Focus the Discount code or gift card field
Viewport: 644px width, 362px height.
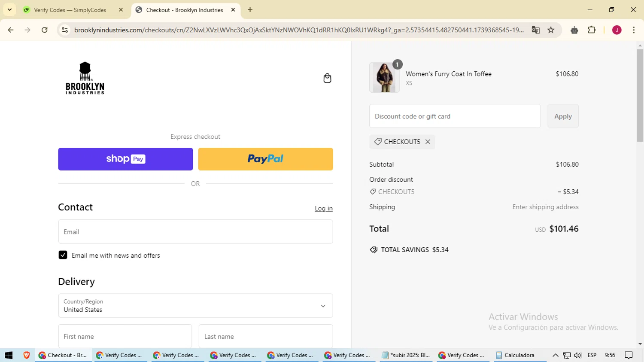(x=455, y=116)
